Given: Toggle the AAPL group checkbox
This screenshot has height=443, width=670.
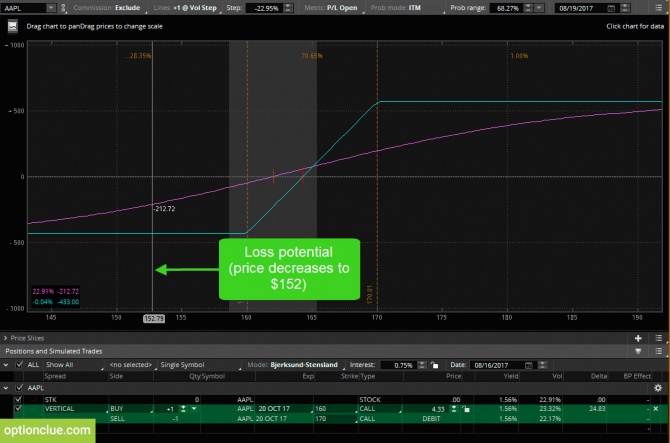Looking at the screenshot, I should pos(19,388).
